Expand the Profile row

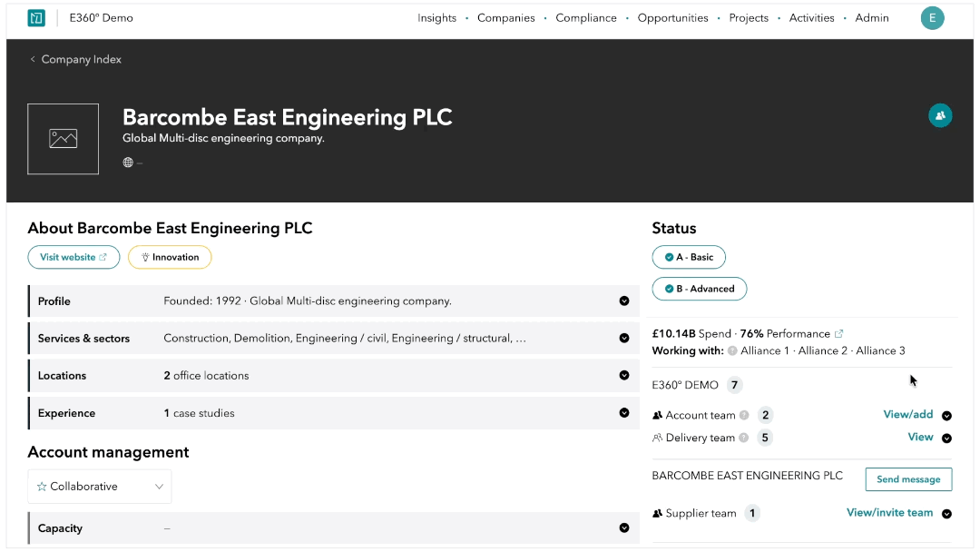[623, 301]
